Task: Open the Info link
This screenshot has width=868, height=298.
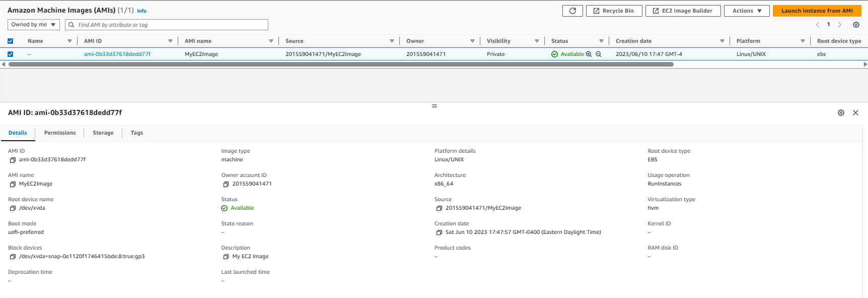Action: [142, 11]
